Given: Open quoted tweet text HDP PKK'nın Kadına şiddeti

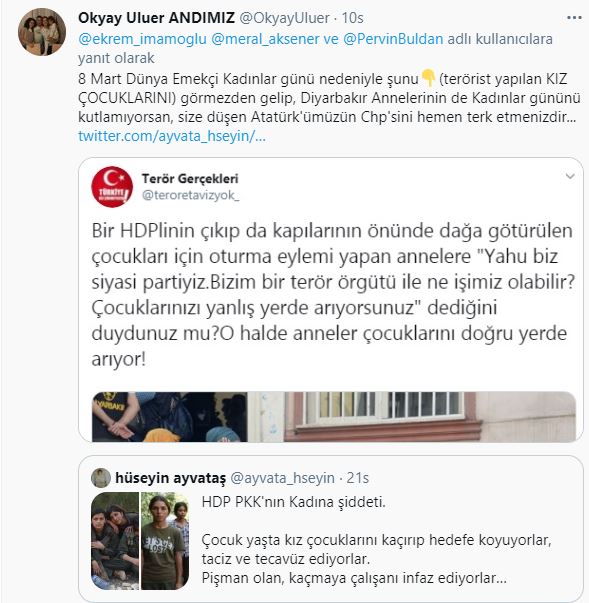Looking at the screenshot, I should 294,502.
